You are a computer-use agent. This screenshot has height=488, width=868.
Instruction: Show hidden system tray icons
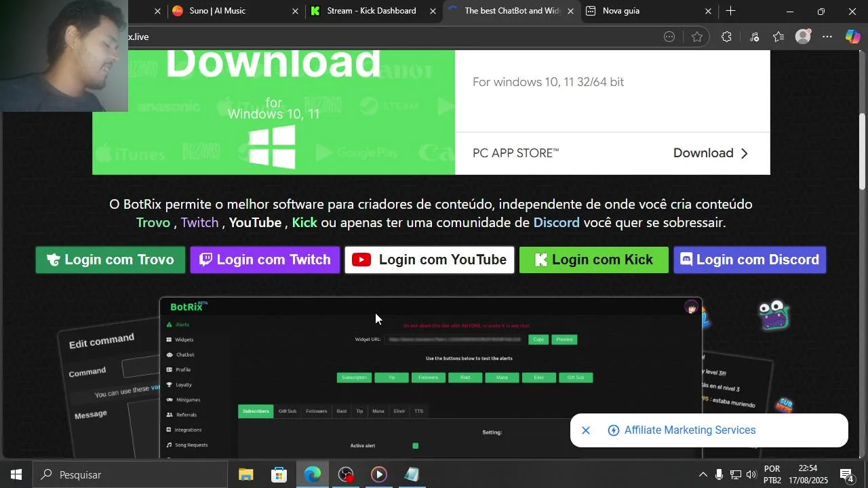coord(703,474)
